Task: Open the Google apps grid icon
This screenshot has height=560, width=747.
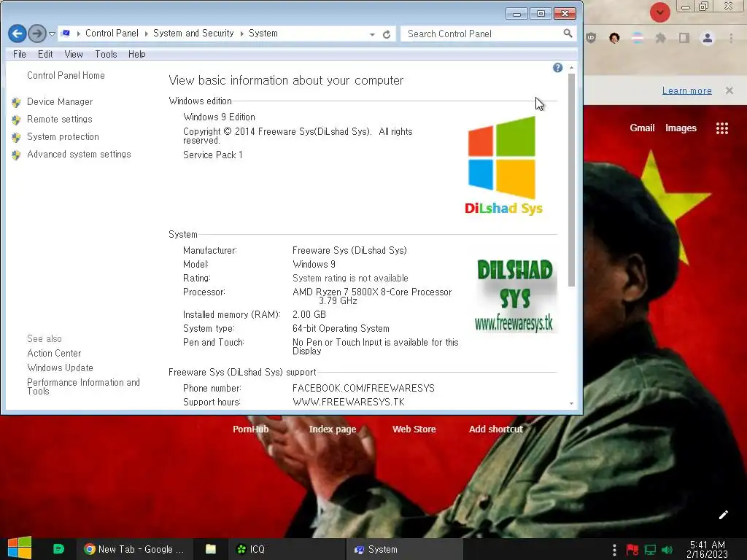Action: 721,128
